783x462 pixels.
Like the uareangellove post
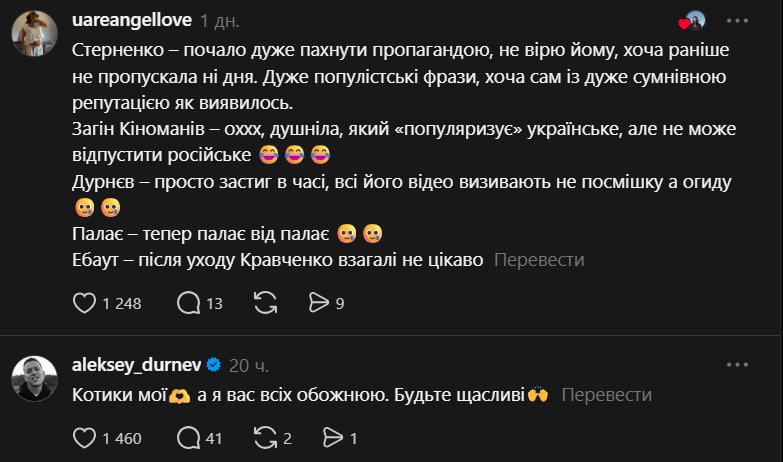click(86, 302)
